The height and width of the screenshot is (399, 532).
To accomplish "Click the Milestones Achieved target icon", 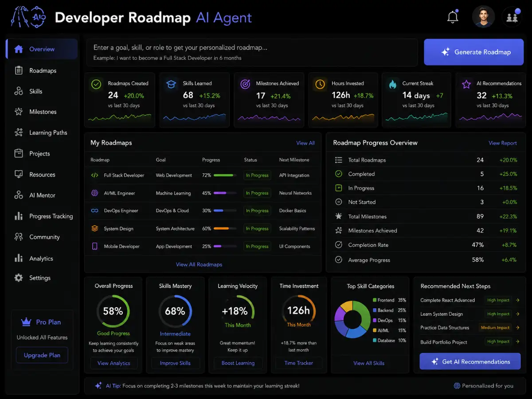I will point(245,84).
